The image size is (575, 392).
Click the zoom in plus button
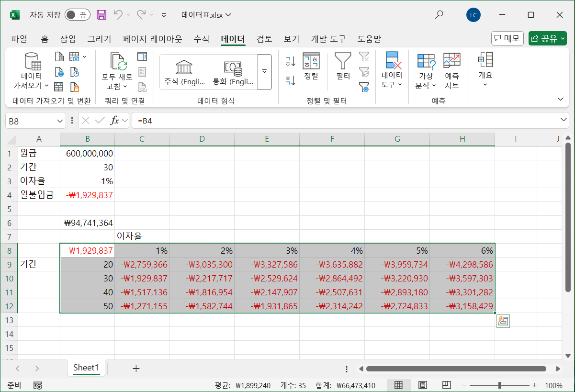click(534, 385)
